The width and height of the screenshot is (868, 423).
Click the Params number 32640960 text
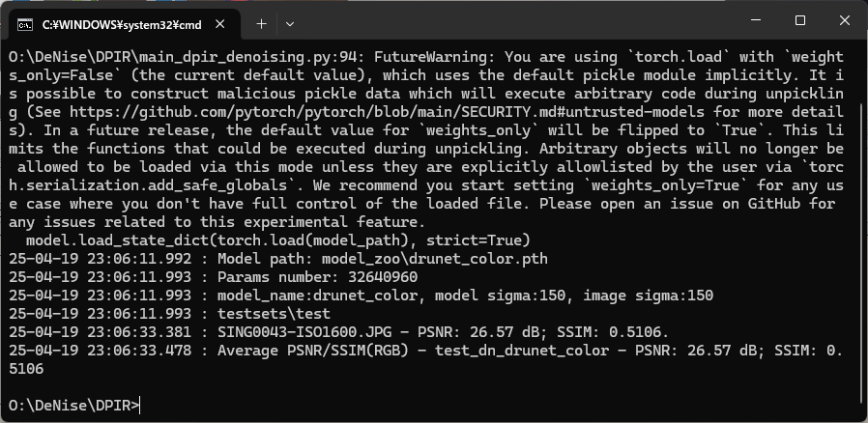coord(317,277)
